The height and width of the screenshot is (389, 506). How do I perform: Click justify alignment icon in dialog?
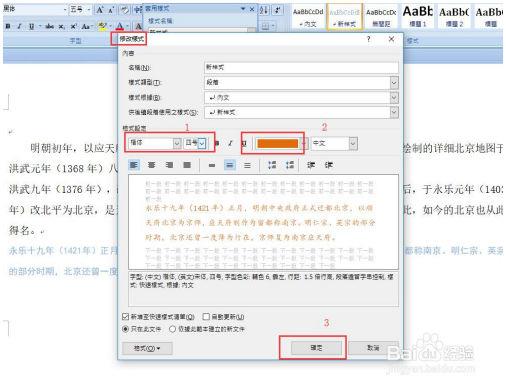[187, 165]
